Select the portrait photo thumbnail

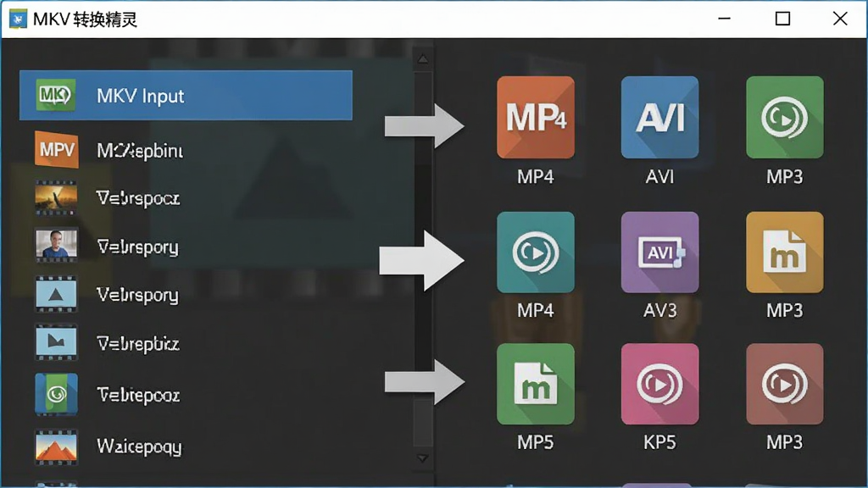[x=56, y=245]
